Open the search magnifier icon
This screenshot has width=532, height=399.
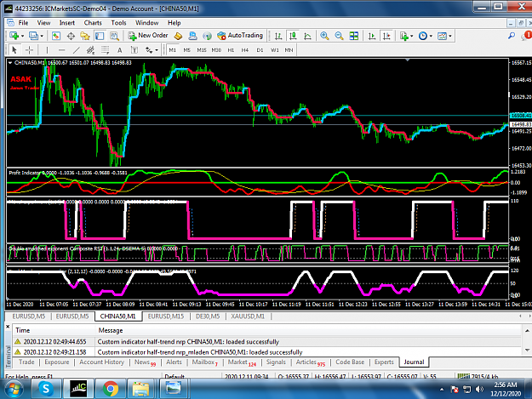(x=512, y=36)
